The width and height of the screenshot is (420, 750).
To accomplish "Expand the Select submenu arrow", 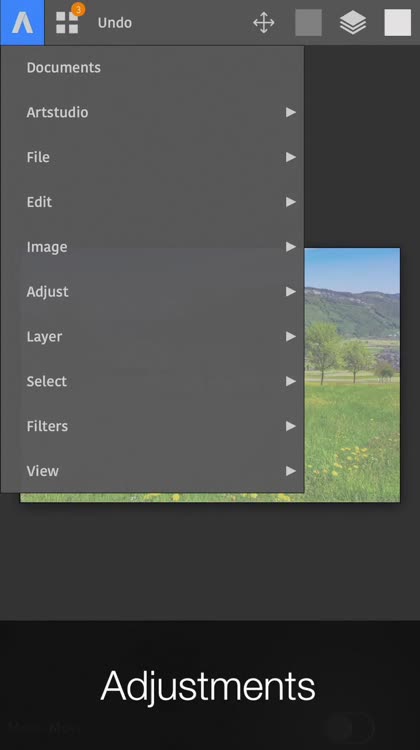I will click(290, 381).
